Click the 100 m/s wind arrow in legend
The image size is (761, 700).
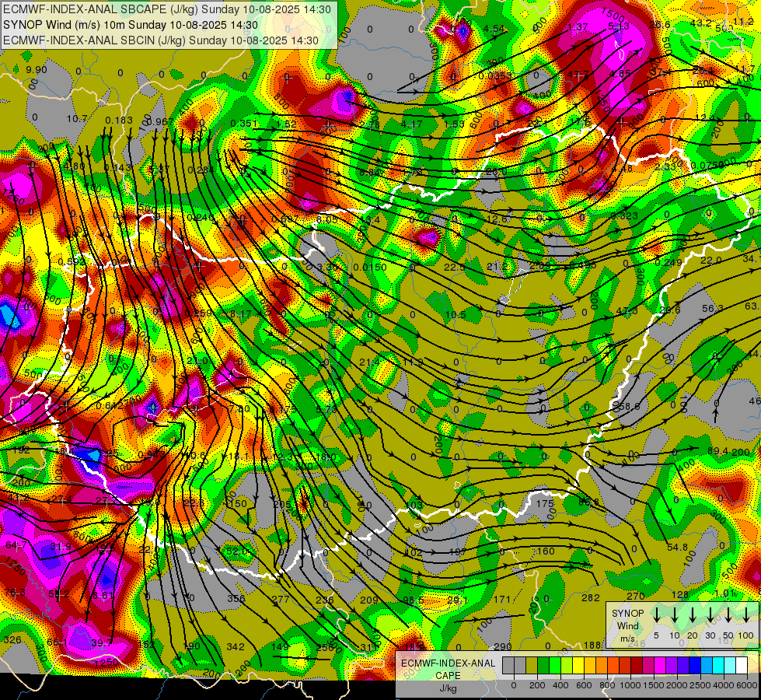tap(746, 615)
